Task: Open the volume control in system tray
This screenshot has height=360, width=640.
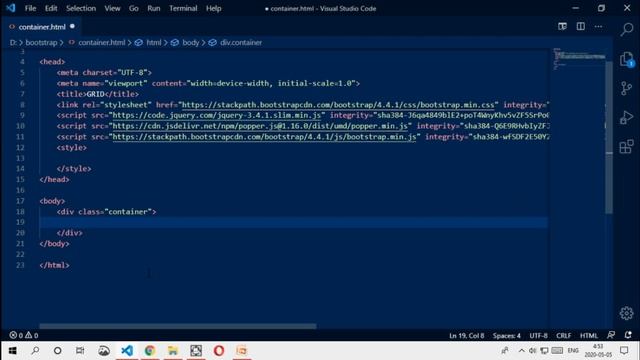Action: [533, 351]
